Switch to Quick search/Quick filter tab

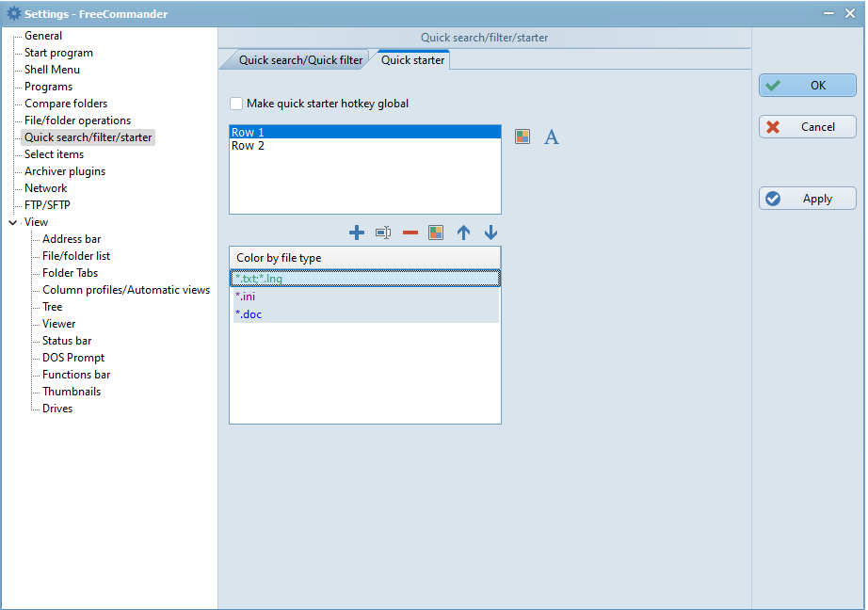pos(300,60)
